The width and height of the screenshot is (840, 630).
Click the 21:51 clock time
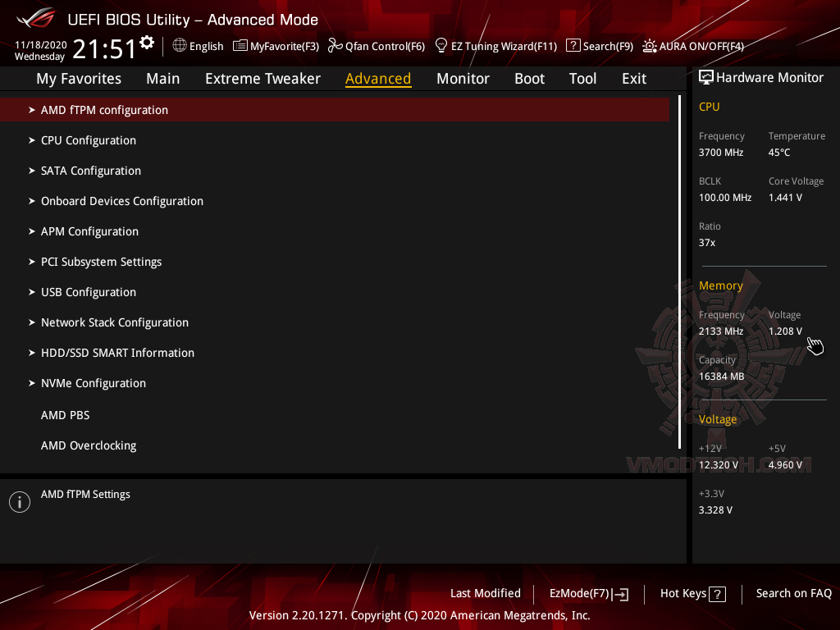(x=104, y=49)
